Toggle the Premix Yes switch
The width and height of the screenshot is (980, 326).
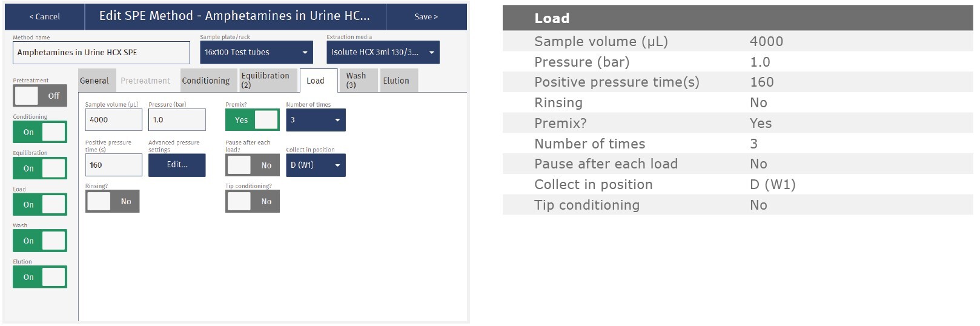252,120
